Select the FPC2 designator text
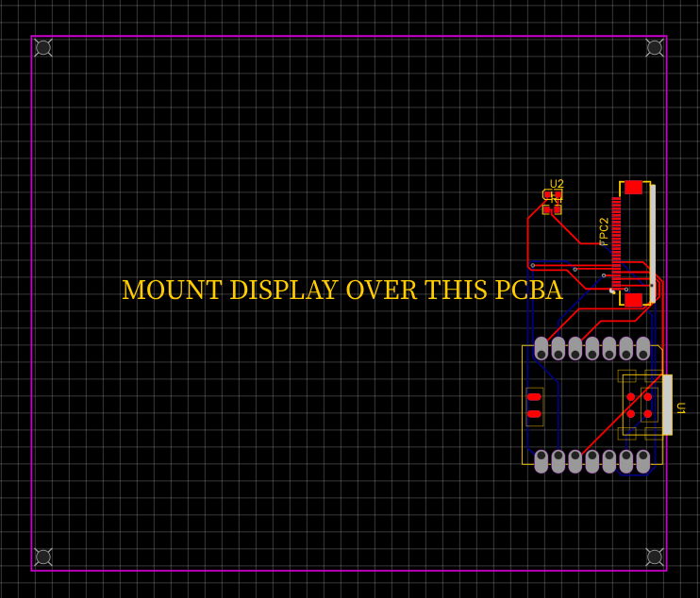Image resolution: width=700 pixels, height=598 pixels. pyautogui.click(x=604, y=231)
